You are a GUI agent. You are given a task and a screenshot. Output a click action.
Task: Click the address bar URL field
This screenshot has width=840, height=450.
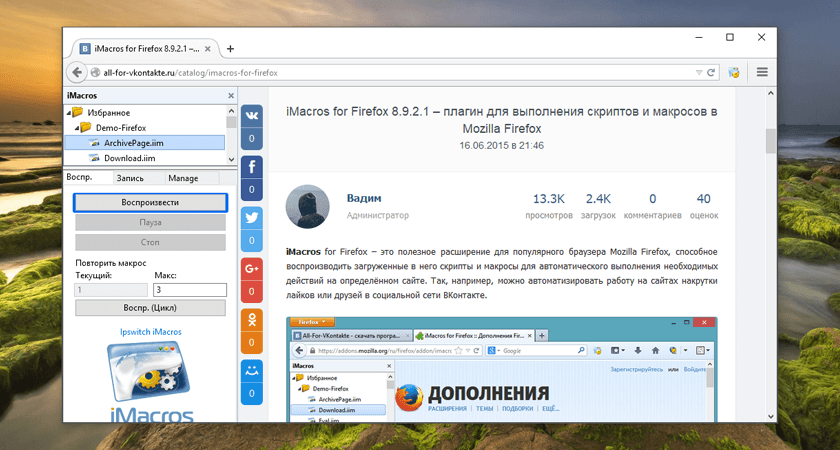tap(396, 72)
